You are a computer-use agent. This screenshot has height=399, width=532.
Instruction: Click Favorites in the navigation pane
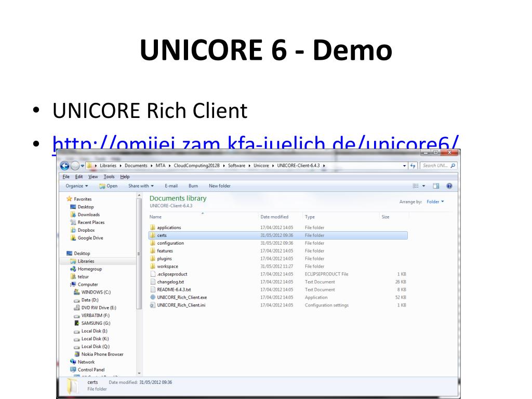[83, 199]
